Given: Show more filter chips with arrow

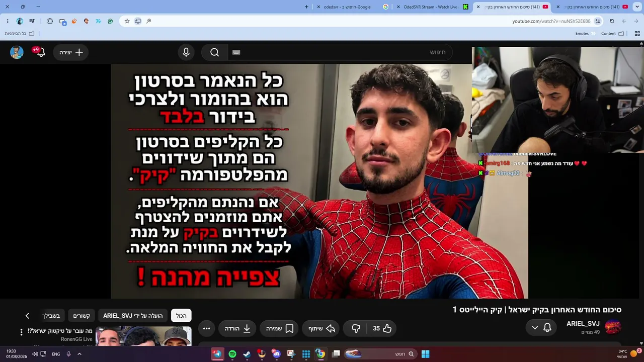Looking at the screenshot, I should click(x=27, y=316).
